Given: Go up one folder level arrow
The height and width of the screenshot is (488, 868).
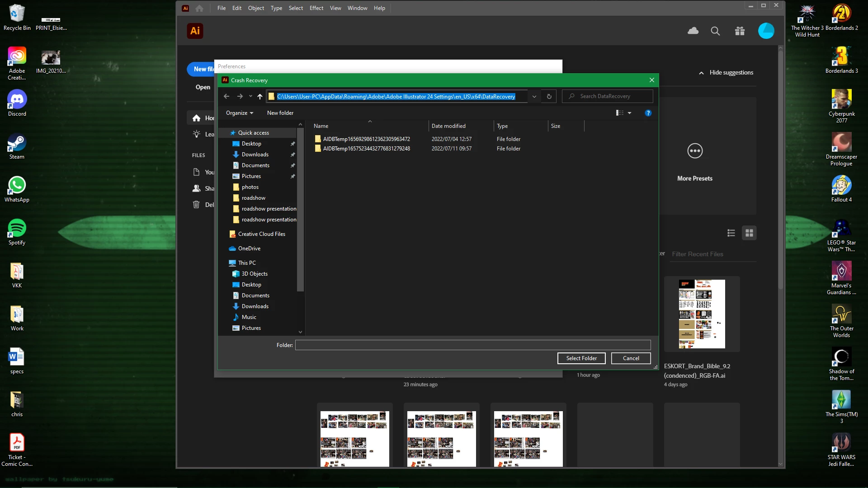Looking at the screenshot, I should coord(260,96).
